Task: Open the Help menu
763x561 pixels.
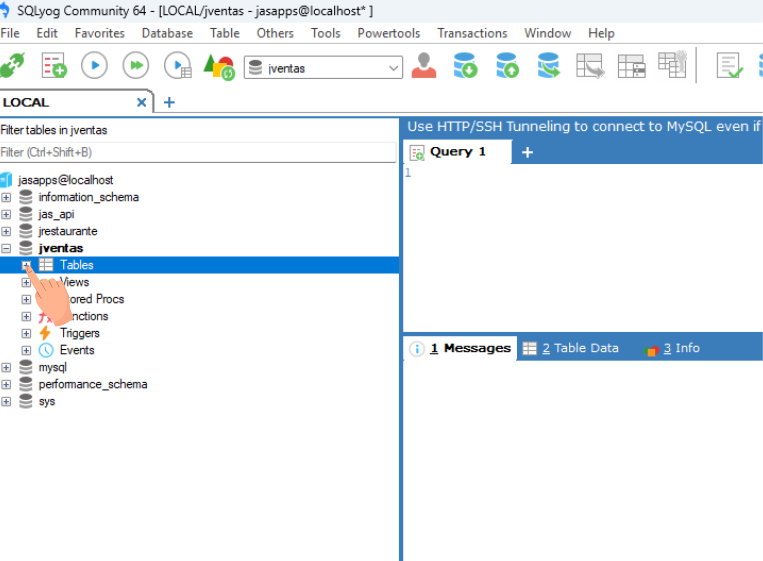Action: [601, 33]
